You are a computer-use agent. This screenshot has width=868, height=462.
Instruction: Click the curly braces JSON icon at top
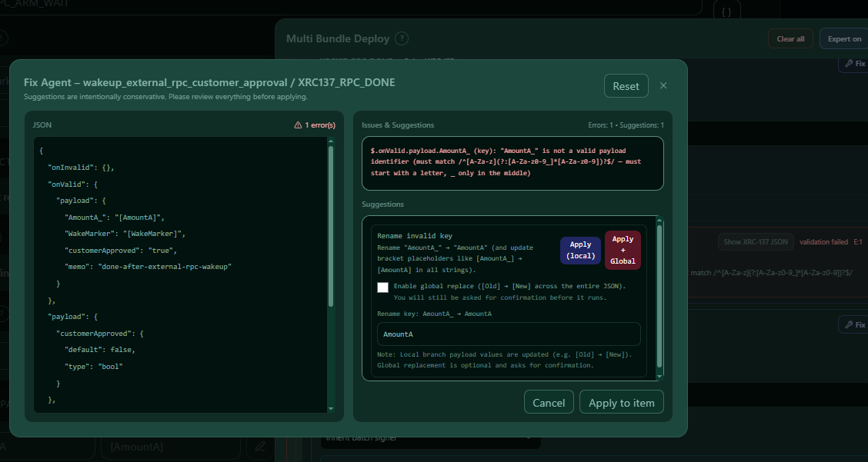tap(726, 11)
